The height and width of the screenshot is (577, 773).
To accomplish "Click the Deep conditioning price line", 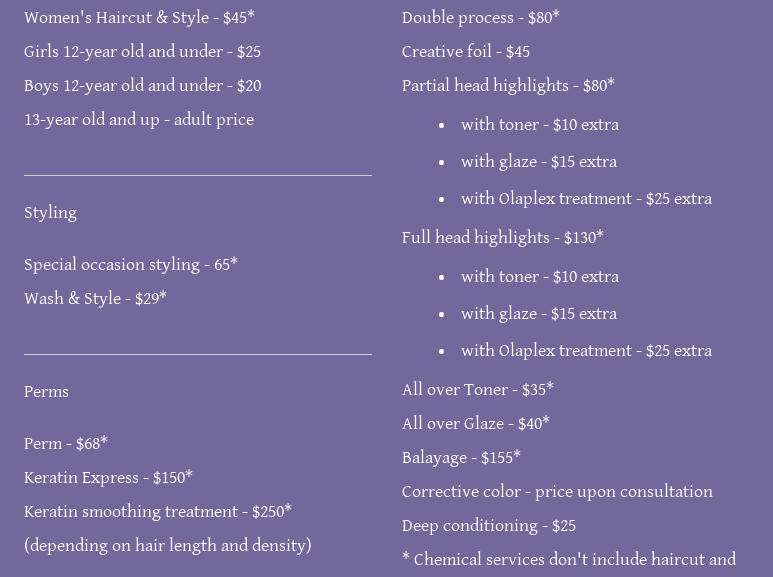I will 488,526.
